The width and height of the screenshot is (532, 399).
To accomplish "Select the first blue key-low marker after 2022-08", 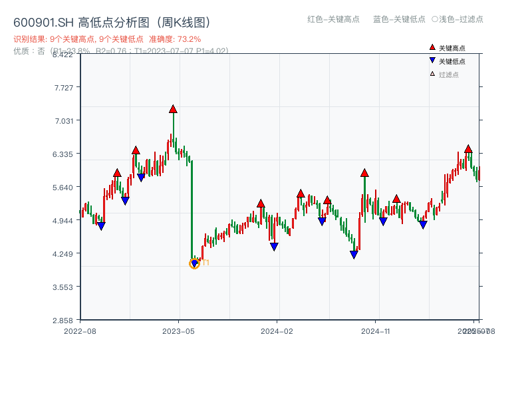I will coord(101,226).
